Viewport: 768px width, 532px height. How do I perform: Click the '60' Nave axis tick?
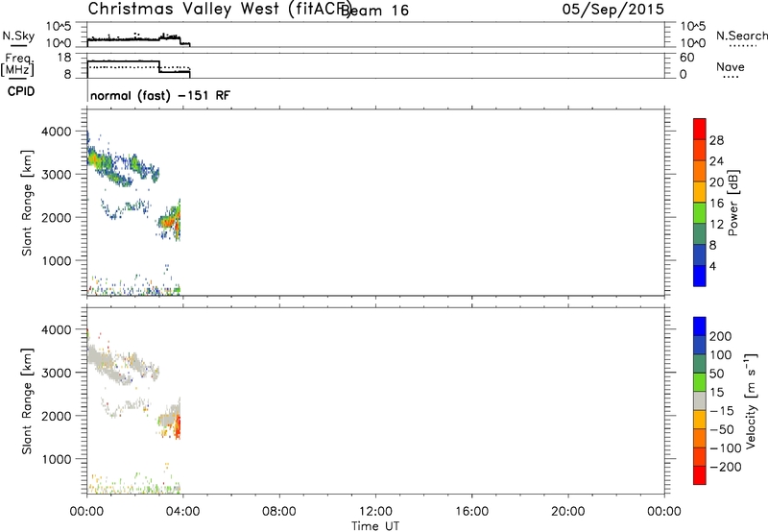point(686,58)
